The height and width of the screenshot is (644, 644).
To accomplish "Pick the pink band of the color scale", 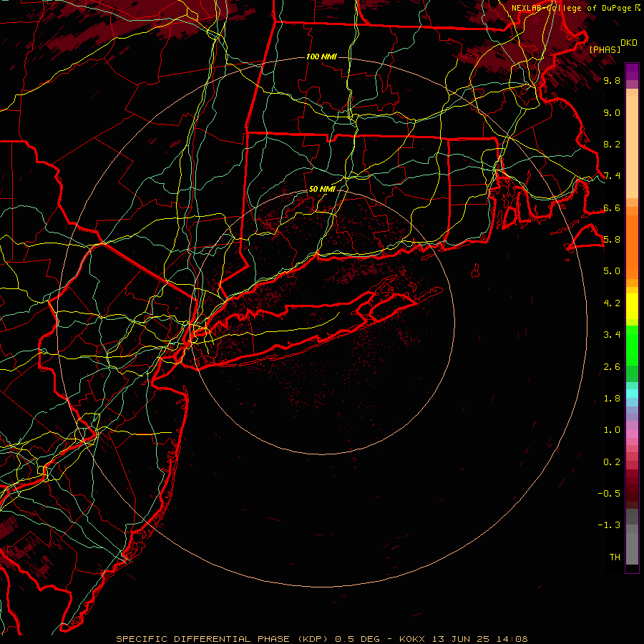I will (x=632, y=434).
